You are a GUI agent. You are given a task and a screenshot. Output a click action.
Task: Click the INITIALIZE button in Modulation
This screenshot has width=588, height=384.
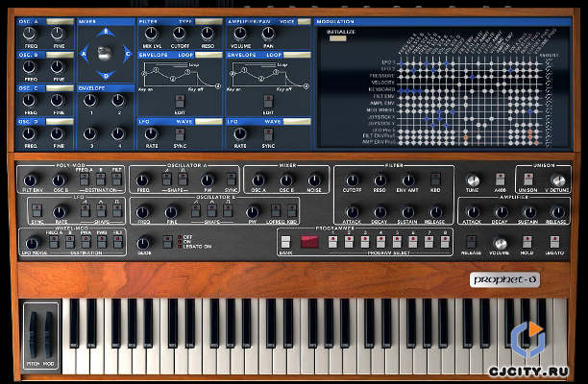pos(338,38)
